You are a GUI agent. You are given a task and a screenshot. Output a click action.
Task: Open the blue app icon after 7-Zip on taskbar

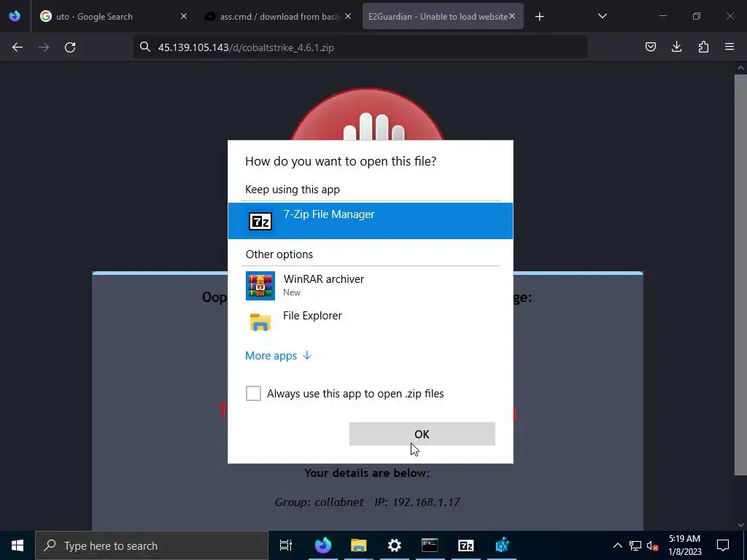pyautogui.click(x=502, y=545)
